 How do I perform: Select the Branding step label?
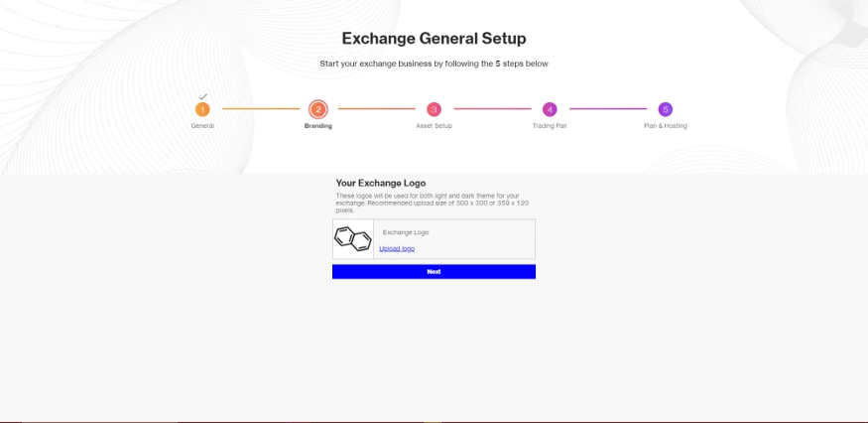coord(318,126)
